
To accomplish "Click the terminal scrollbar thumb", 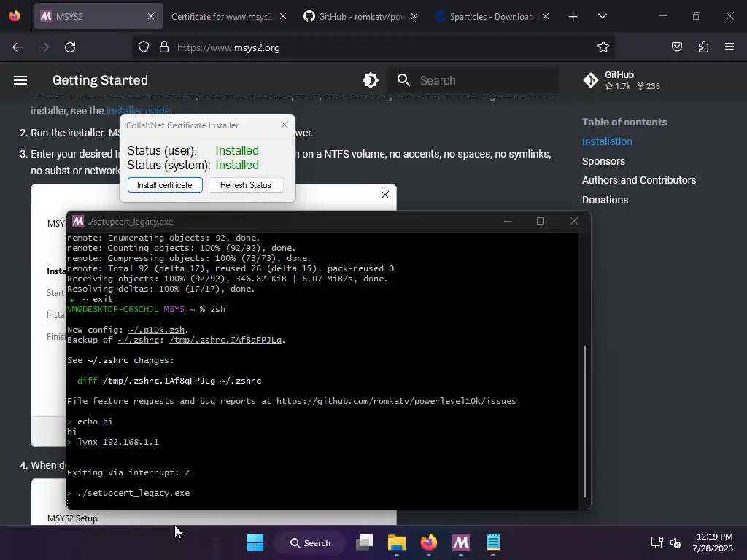I will point(584,421).
